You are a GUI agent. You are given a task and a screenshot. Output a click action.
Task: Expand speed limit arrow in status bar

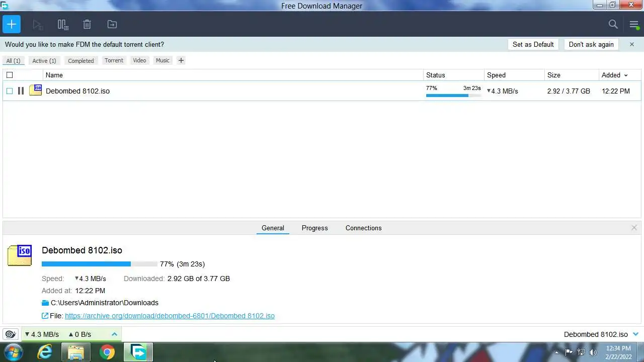[x=114, y=334]
